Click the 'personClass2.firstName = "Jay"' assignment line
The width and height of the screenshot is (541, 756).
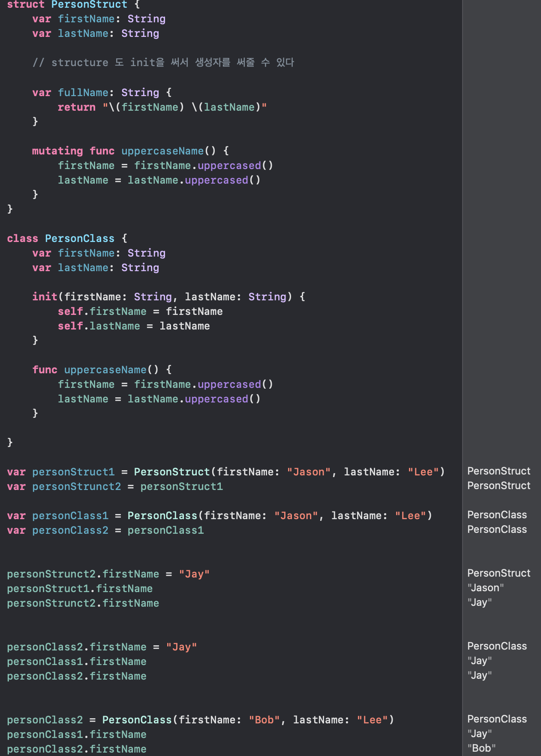(102, 647)
